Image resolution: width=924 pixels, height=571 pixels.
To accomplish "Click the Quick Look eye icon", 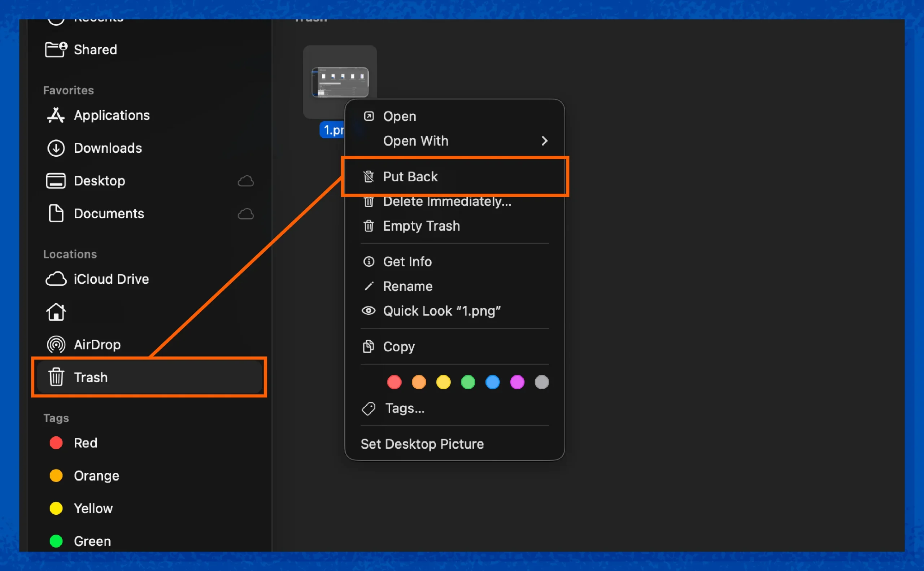I will pos(368,310).
